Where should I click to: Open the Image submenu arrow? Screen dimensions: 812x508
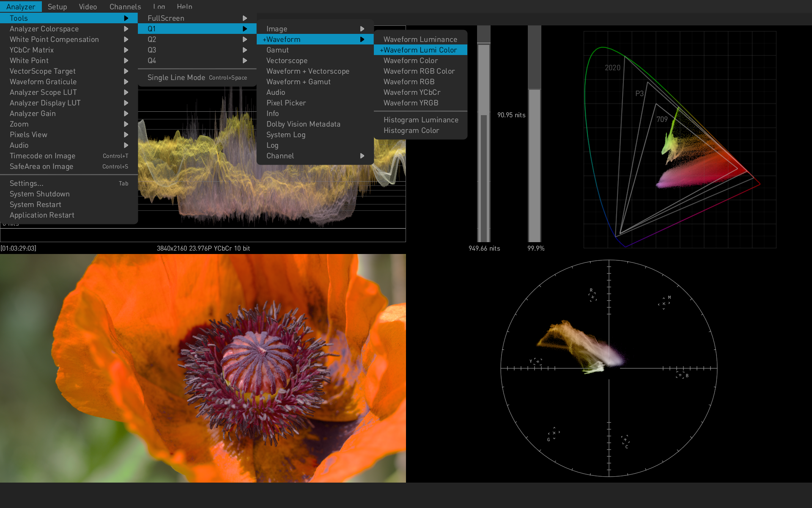(362, 29)
